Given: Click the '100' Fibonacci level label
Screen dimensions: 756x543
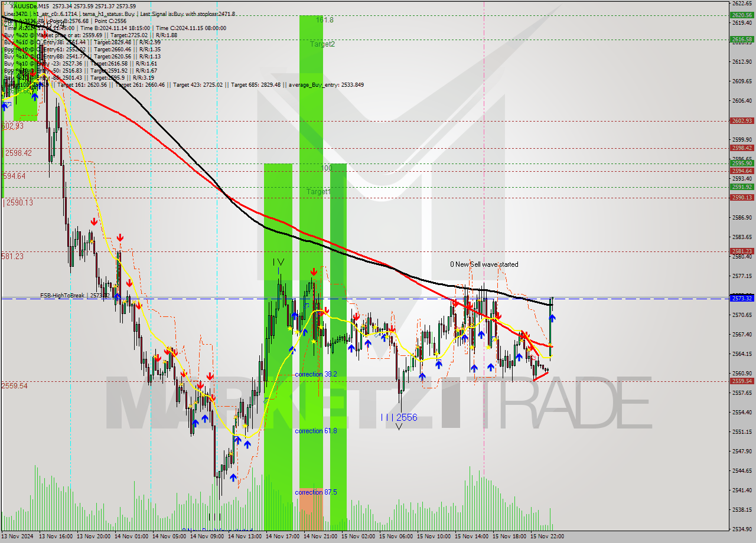Looking at the screenshot, I should pyautogui.click(x=326, y=168).
